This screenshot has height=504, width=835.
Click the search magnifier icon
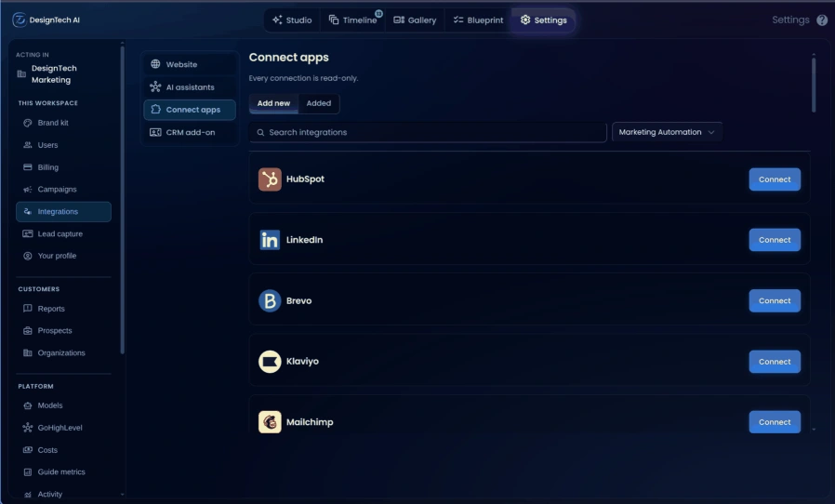point(260,133)
